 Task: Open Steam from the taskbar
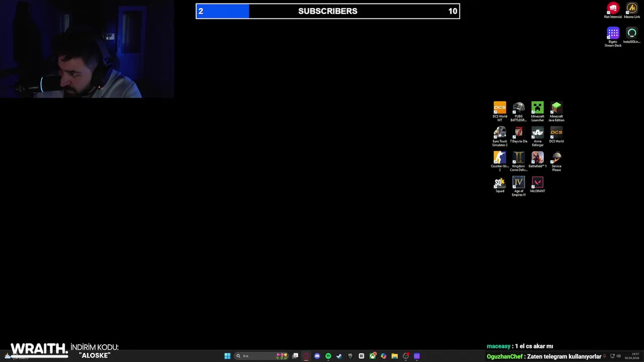coord(339,356)
